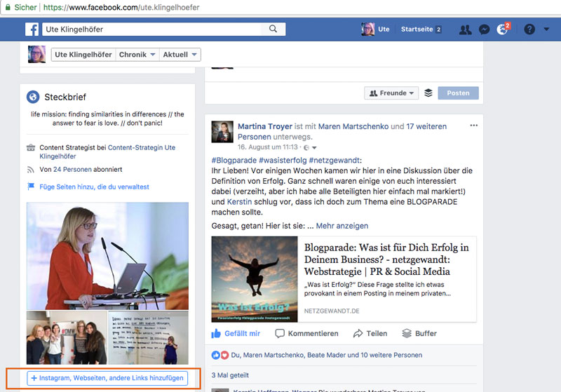Open the Chronik dropdown
This screenshot has width=561, height=392.
click(137, 55)
